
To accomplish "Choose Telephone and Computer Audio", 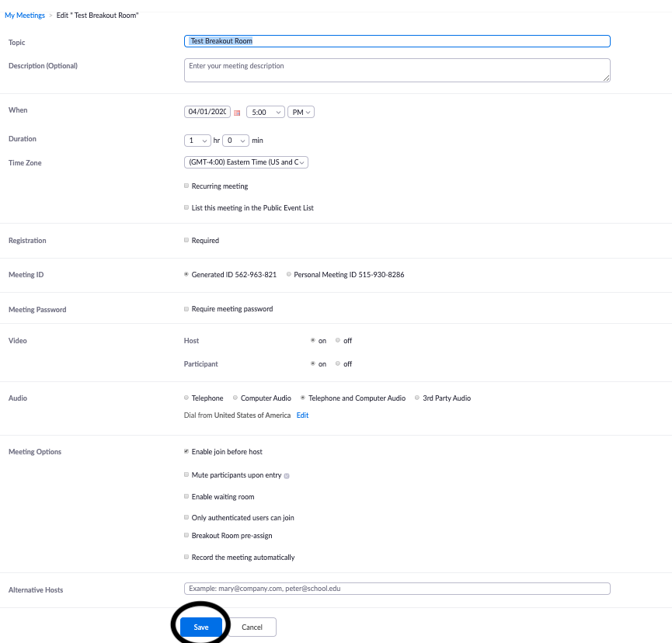I will point(303,398).
